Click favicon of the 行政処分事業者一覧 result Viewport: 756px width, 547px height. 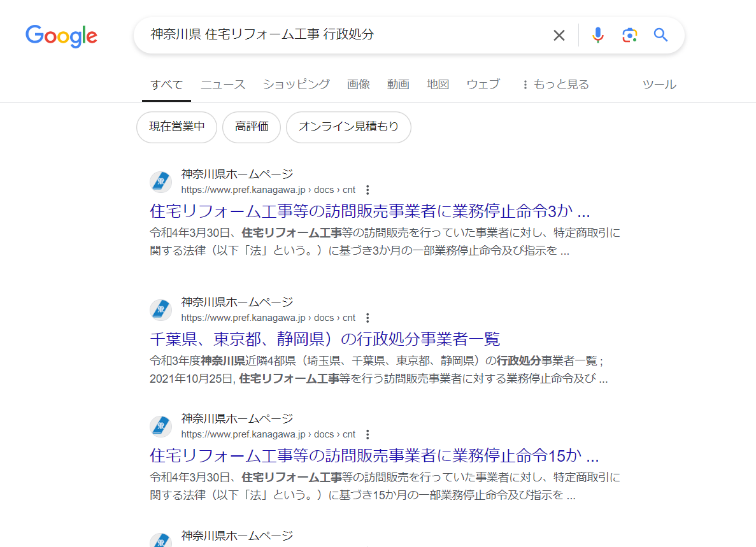click(160, 310)
